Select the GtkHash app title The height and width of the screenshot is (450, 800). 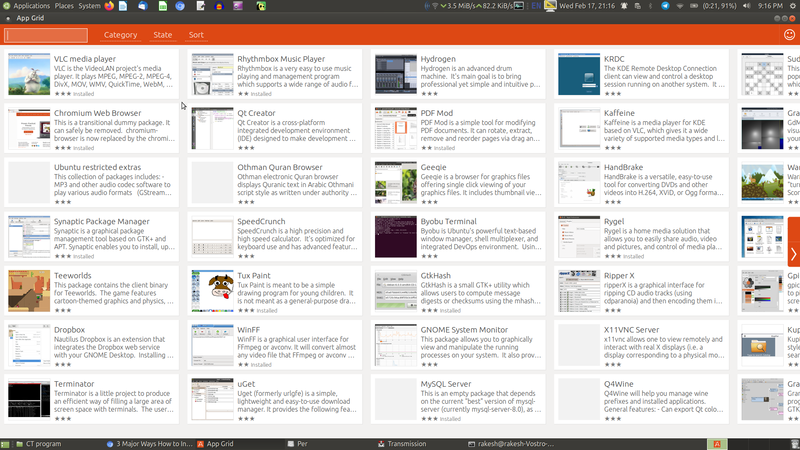[435, 276]
